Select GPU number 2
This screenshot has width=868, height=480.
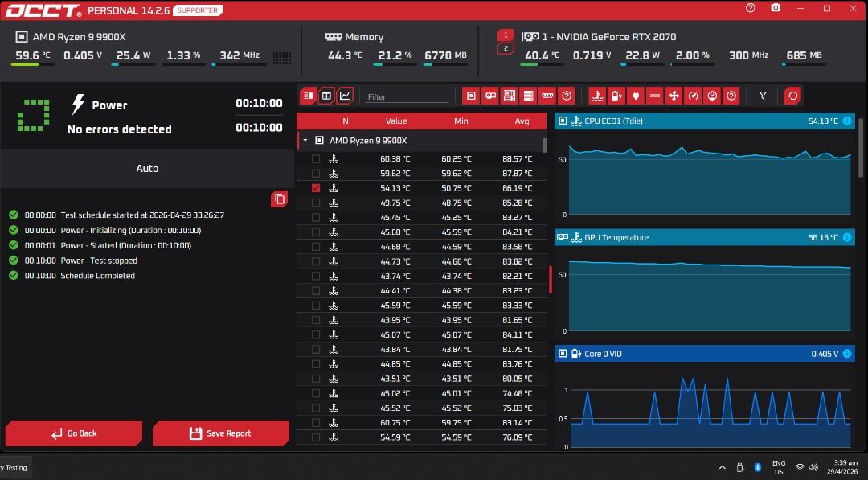[x=506, y=48]
